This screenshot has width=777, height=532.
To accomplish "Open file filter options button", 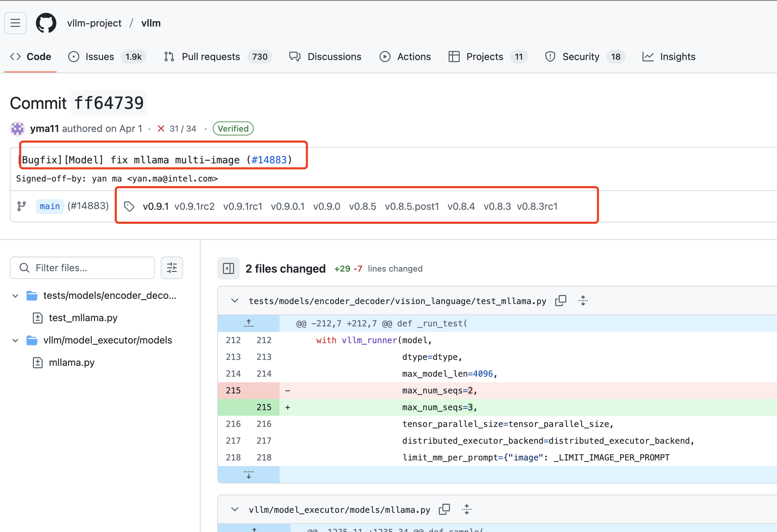I will coord(172,268).
